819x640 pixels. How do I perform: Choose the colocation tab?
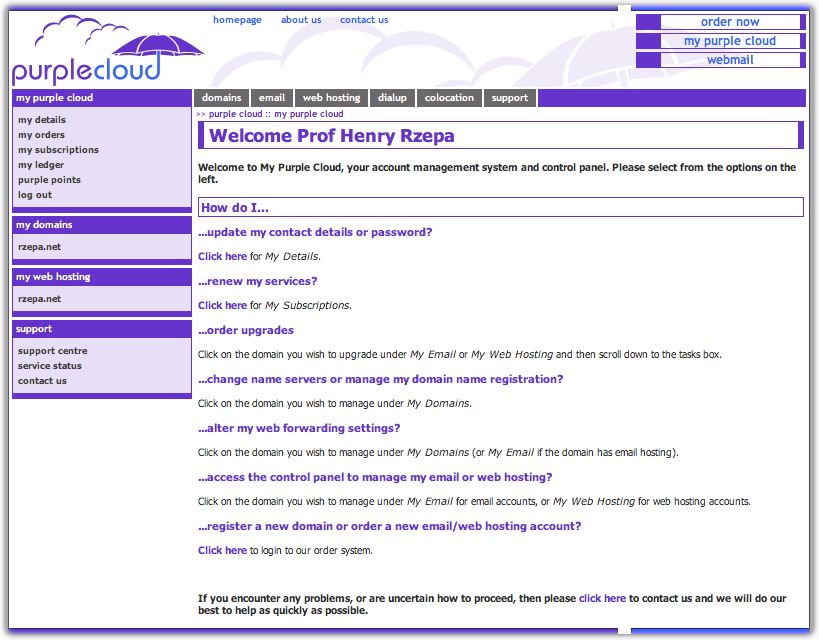pos(449,98)
